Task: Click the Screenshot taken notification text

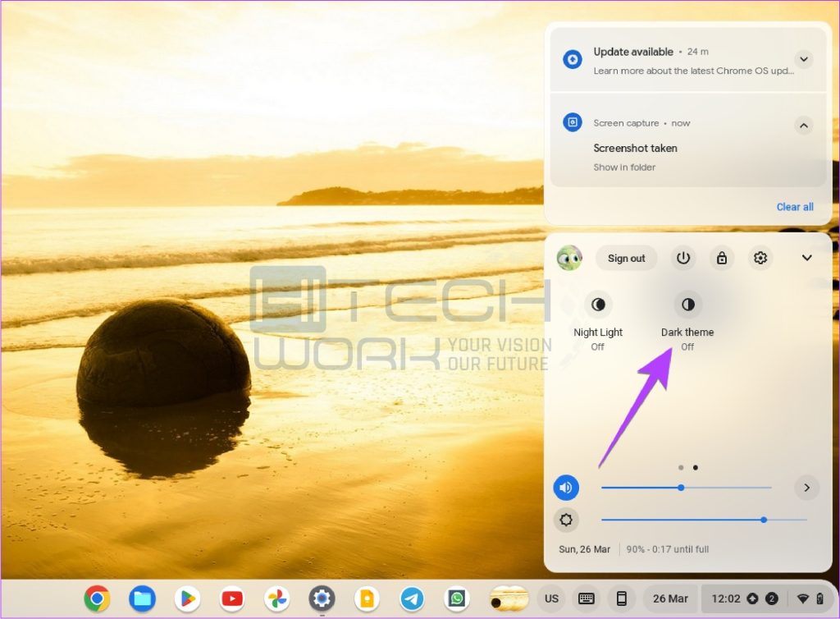Action: tap(636, 148)
